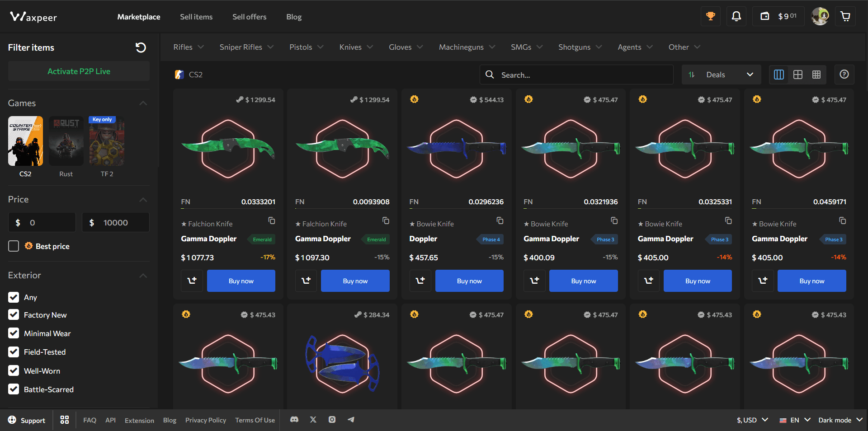Screen dimensions: 868x431
Task: Open the Dark mode theme selector
Action: coord(840,420)
